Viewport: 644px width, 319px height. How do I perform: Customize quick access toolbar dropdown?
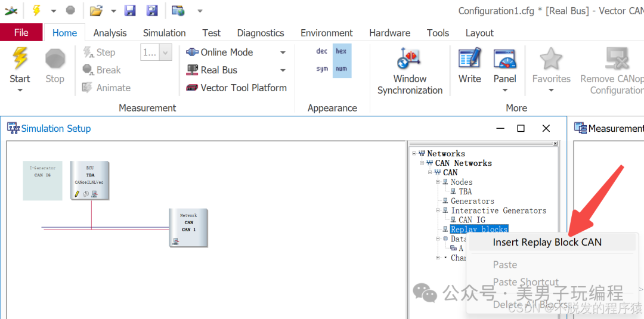coord(200,11)
